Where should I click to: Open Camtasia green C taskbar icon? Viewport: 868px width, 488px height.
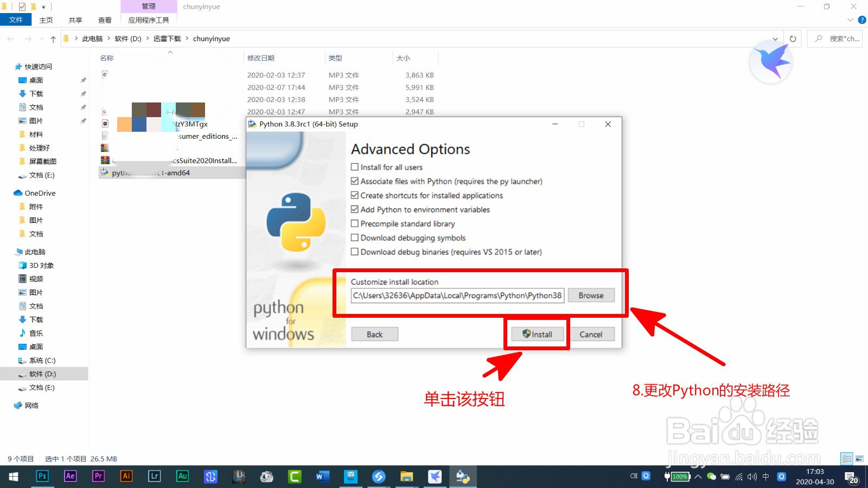295,477
